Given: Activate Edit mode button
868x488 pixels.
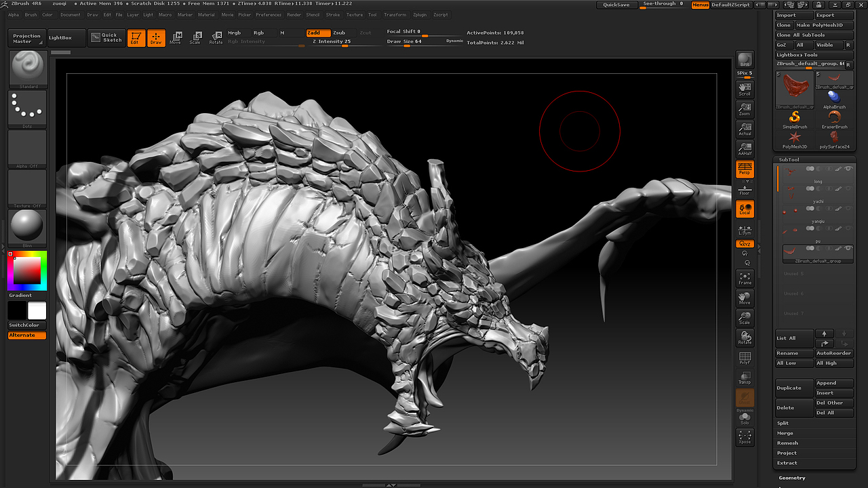Looking at the screenshot, I should pyautogui.click(x=136, y=38).
